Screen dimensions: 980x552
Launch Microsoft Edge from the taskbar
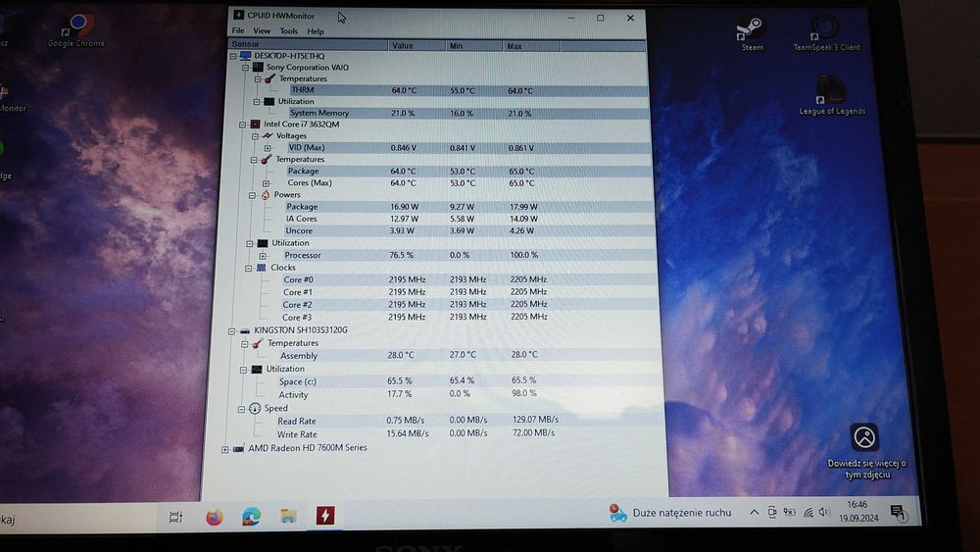point(252,517)
